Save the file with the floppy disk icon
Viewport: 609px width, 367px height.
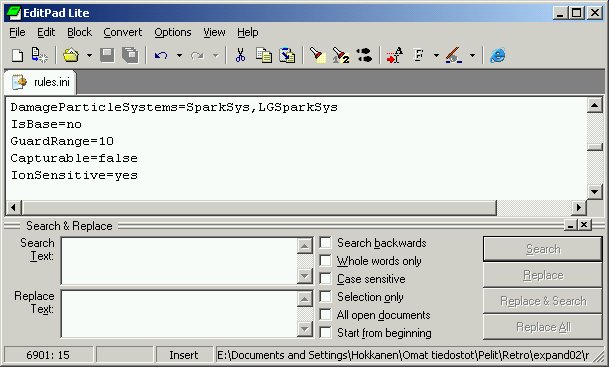pyautogui.click(x=107, y=56)
